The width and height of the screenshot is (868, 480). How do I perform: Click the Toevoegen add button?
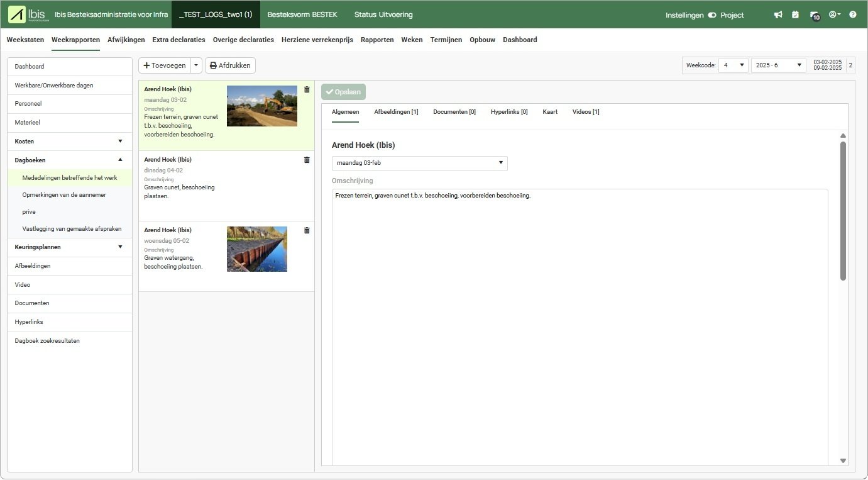pyautogui.click(x=164, y=65)
